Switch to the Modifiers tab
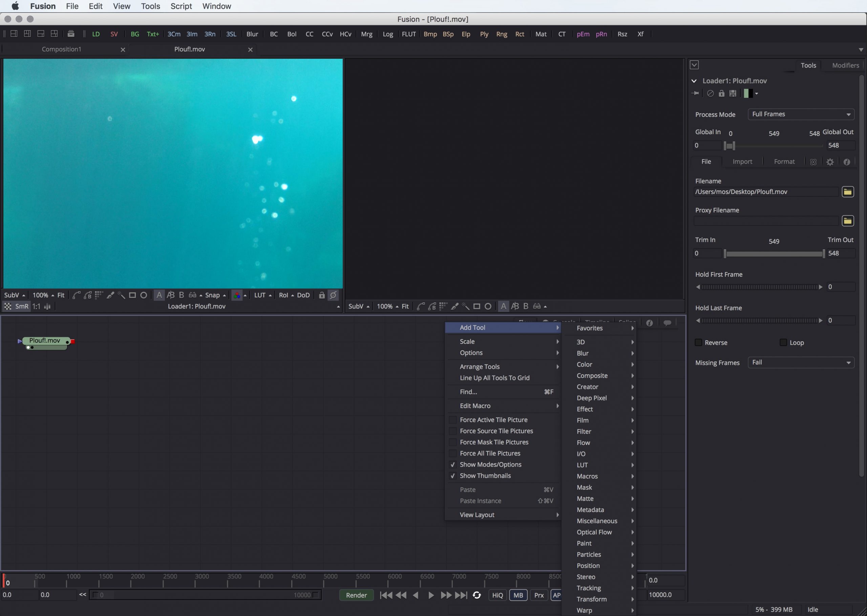The height and width of the screenshot is (616, 867). coord(845,65)
